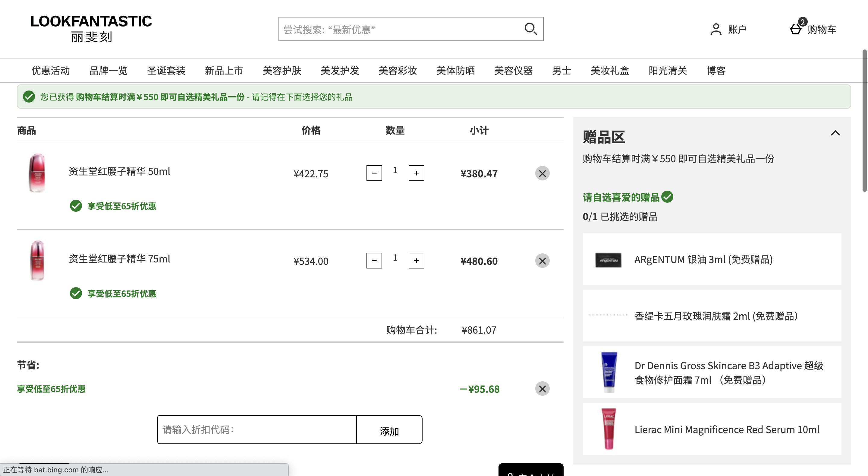Open 博客 menu
Image resolution: width=868 pixels, height=476 pixels.
coord(716,71)
